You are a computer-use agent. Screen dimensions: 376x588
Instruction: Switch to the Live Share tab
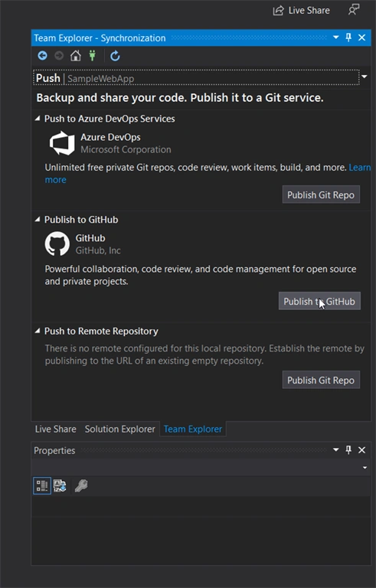pos(56,429)
